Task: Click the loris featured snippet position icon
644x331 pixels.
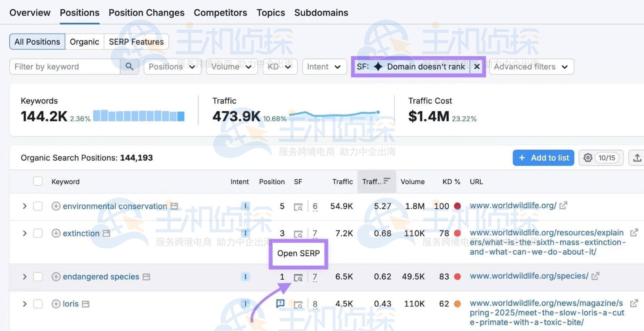Action: [x=280, y=304]
